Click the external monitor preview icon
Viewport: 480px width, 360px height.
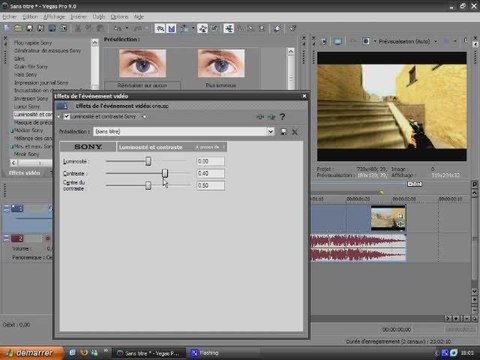click(x=338, y=42)
